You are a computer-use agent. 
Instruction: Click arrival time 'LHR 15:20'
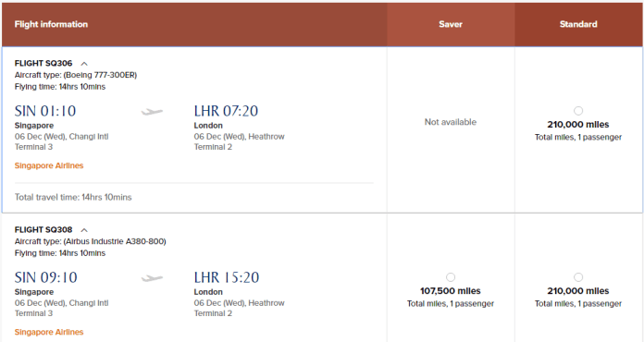click(227, 277)
